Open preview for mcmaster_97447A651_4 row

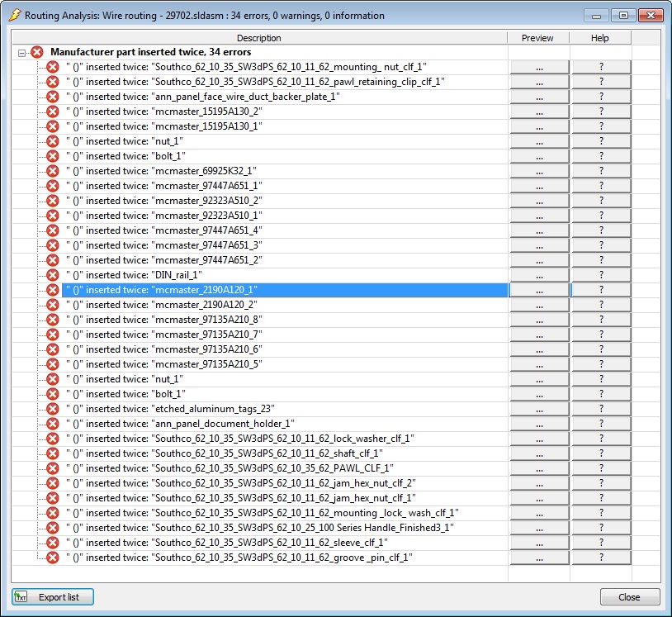click(540, 230)
